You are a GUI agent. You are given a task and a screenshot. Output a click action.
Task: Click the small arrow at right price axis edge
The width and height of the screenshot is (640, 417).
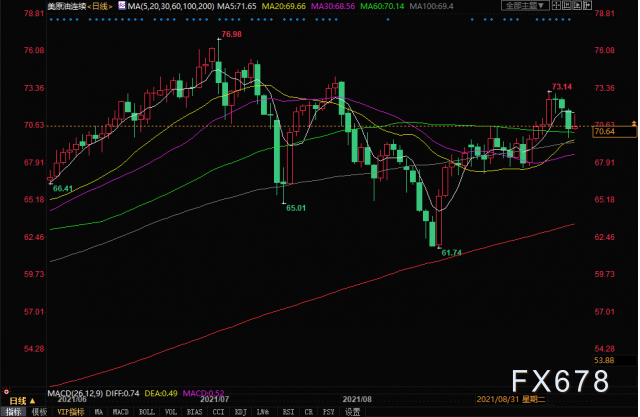634,123
